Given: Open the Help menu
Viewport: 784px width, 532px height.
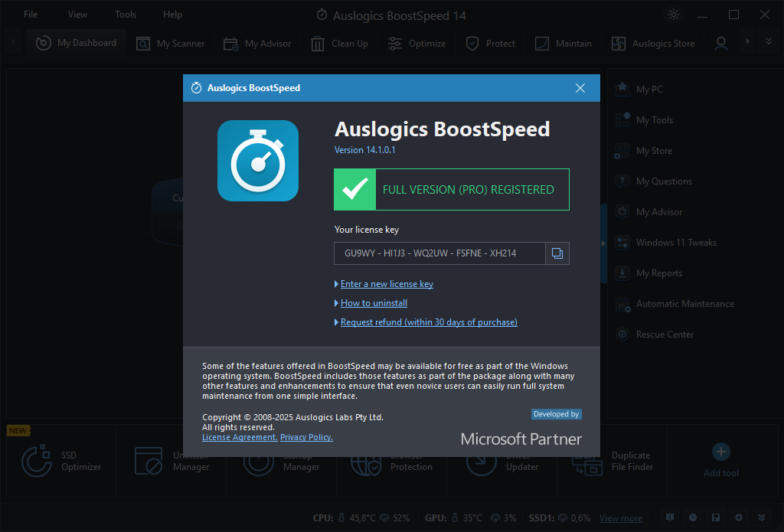Looking at the screenshot, I should pyautogui.click(x=172, y=15).
